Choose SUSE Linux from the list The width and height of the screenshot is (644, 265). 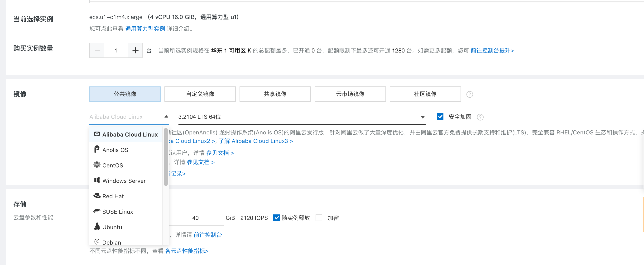126,212
